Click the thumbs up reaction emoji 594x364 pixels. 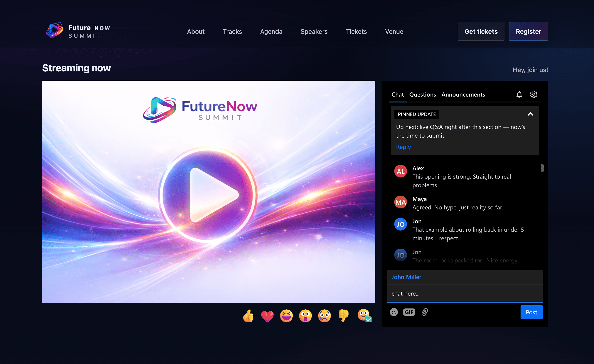pos(248,315)
